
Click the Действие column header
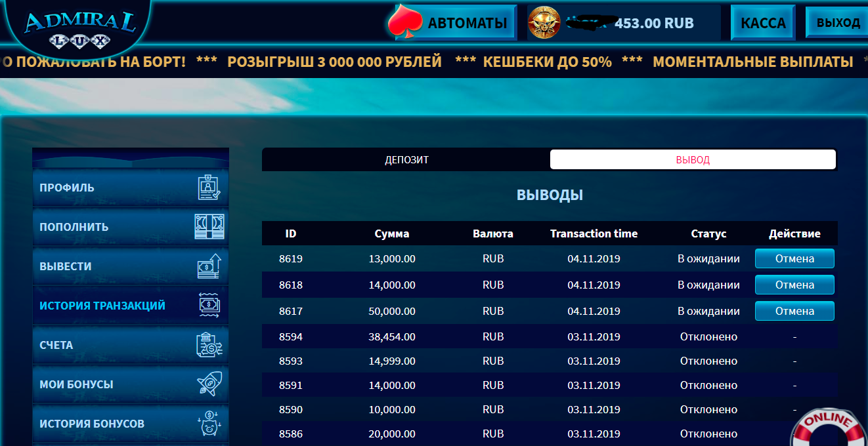(794, 233)
